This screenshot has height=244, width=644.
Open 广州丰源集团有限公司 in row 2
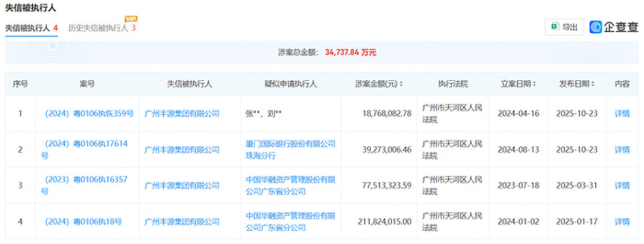click(182, 149)
